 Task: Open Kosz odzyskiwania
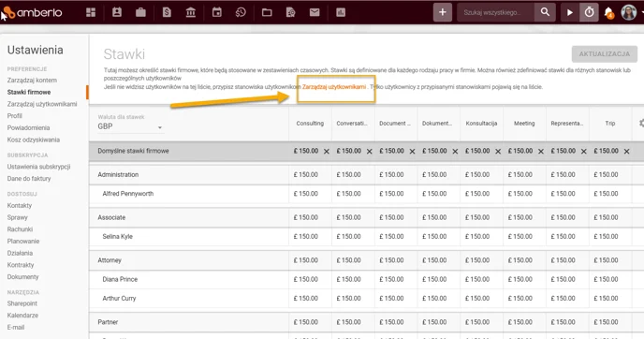(x=34, y=140)
